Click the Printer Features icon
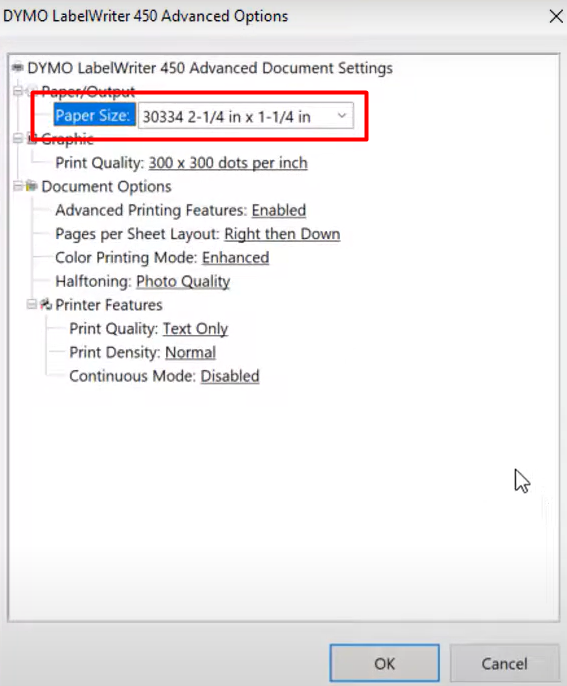The height and width of the screenshot is (686, 567). coord(46,304)
